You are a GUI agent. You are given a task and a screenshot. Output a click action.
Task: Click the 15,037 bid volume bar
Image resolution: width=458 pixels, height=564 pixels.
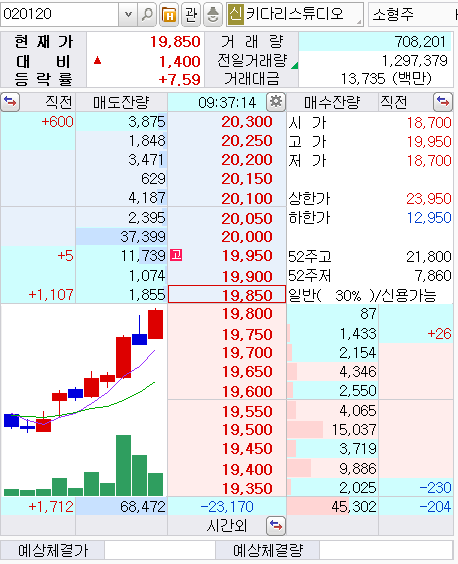point(332,429)
